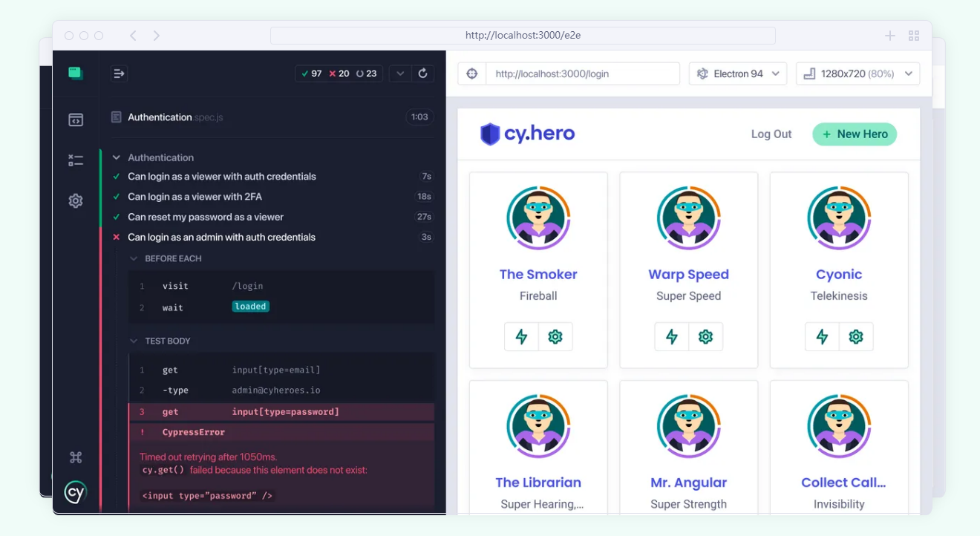Click the Cypress logo at sidebar bottom

pyautogui.click(x=75, y=492)
